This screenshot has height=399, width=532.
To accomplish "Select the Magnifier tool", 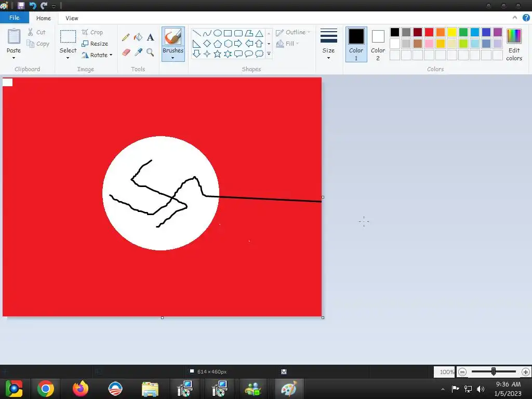I will click(150, 52).
